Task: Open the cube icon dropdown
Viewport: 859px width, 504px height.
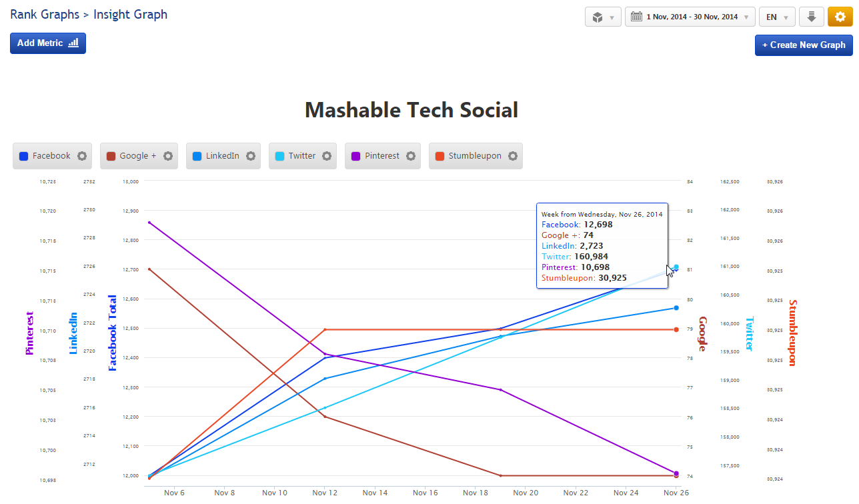Action: [603, 17]
